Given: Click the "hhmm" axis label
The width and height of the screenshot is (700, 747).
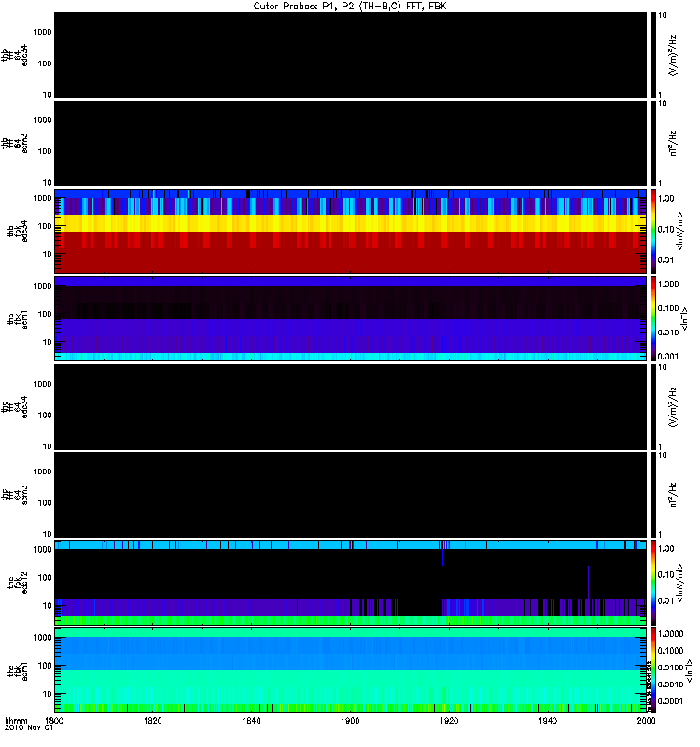Looking at the screenshot, I should tap(16, 720).
